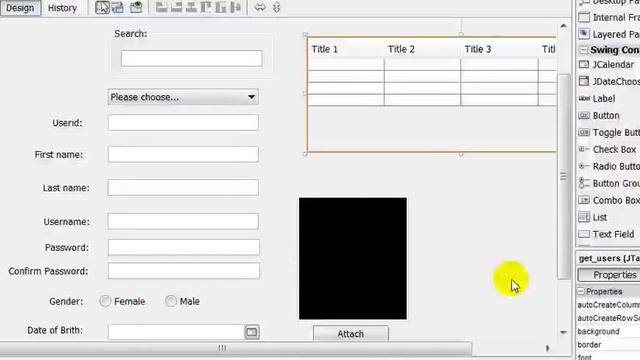The image size is (640, 360).
Task: Click the Search text field
Action: [191, 58]
